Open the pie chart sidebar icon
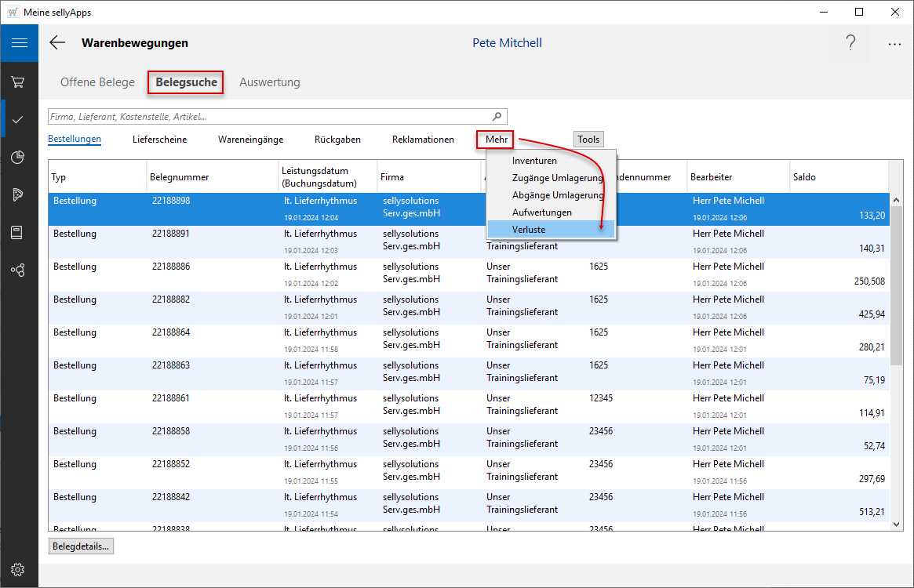 pos(19,157)
